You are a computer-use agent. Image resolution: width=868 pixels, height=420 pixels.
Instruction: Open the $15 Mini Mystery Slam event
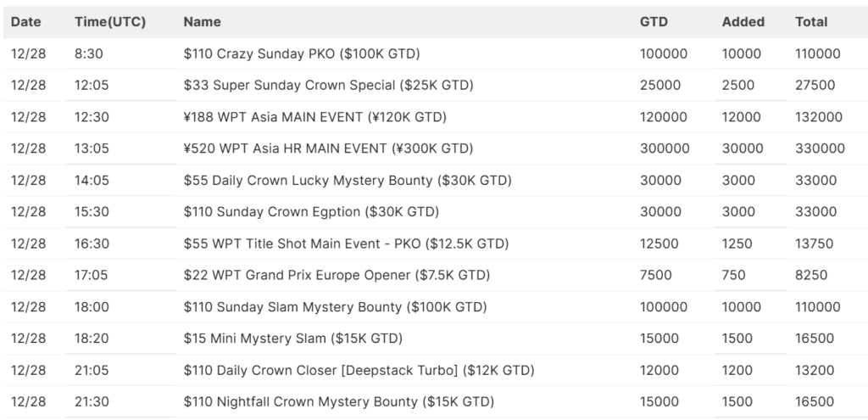292,339
